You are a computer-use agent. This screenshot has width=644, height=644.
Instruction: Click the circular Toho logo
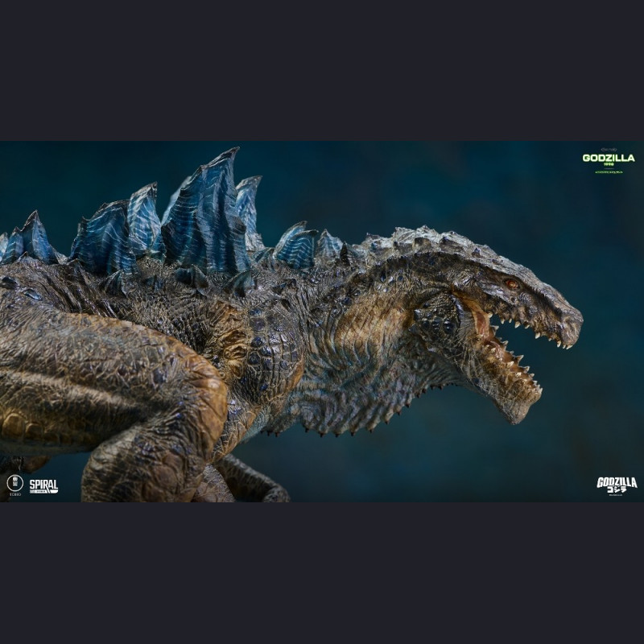coord(14,483)
